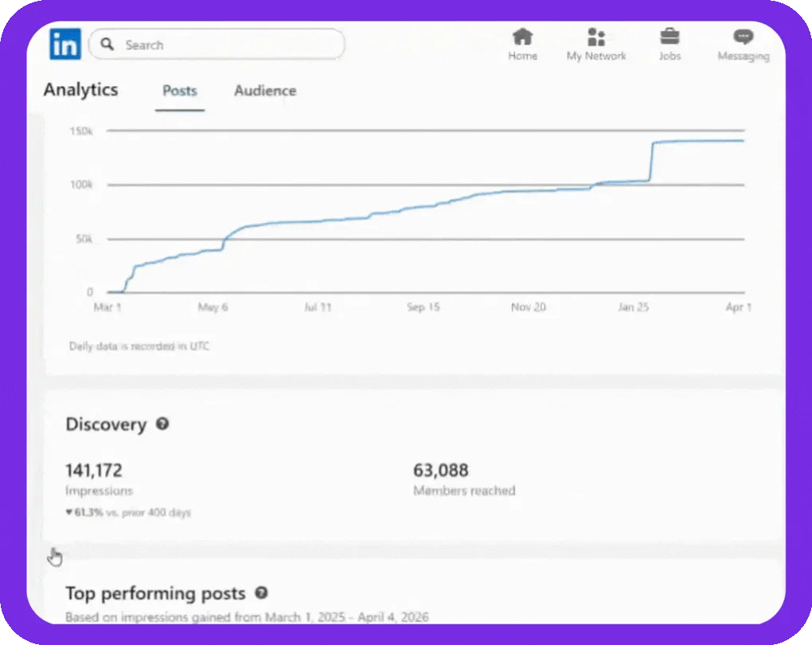812x645 pixels.
Task: Click the help icon beside Discovery
Action: pyautogui.click(x=162, y=424)
